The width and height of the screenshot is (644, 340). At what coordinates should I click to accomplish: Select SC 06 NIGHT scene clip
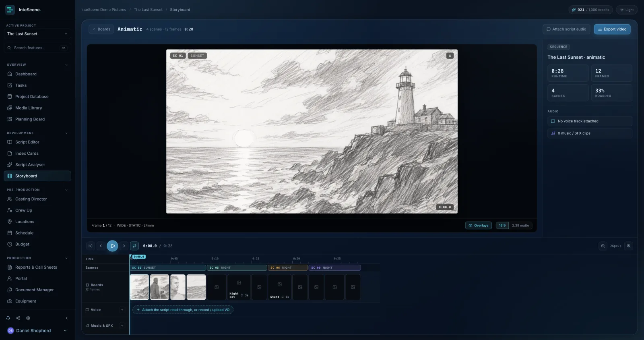pyautogui.click(x=288, y=267)
